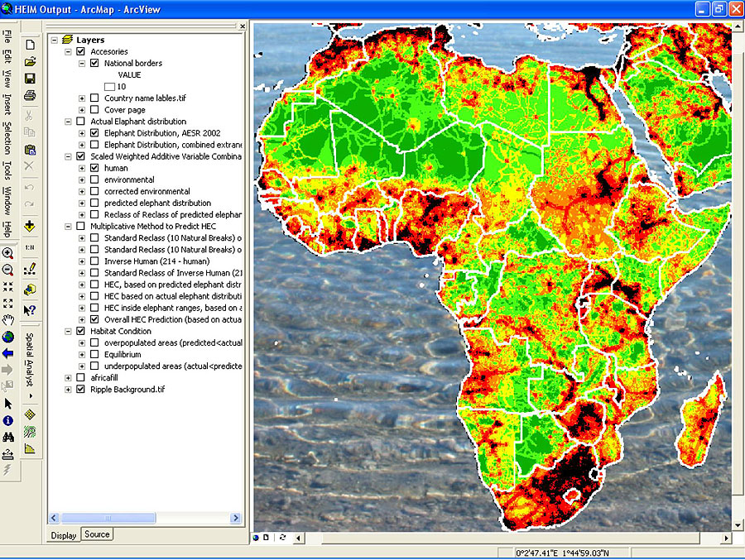Close the table of contents panel
This screenshot has height=560, width=745.
click(x=243, y=26)
